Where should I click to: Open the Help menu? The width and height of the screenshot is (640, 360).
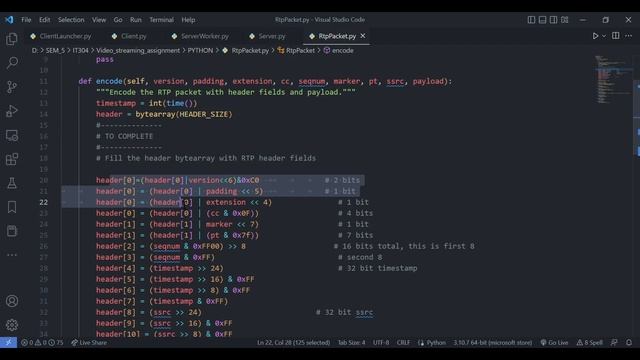pyautogui.click(x=188, y=20)
